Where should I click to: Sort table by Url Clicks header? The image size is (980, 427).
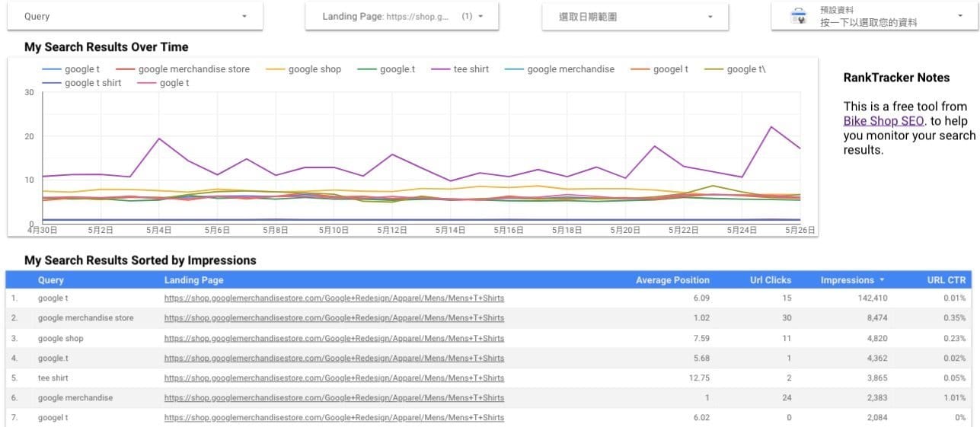click(x=770, y=280)
